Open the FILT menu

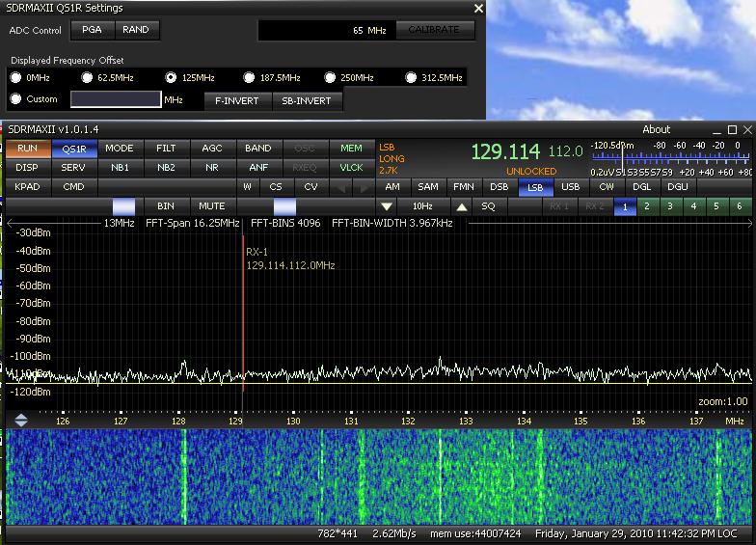tap(166, 149)
